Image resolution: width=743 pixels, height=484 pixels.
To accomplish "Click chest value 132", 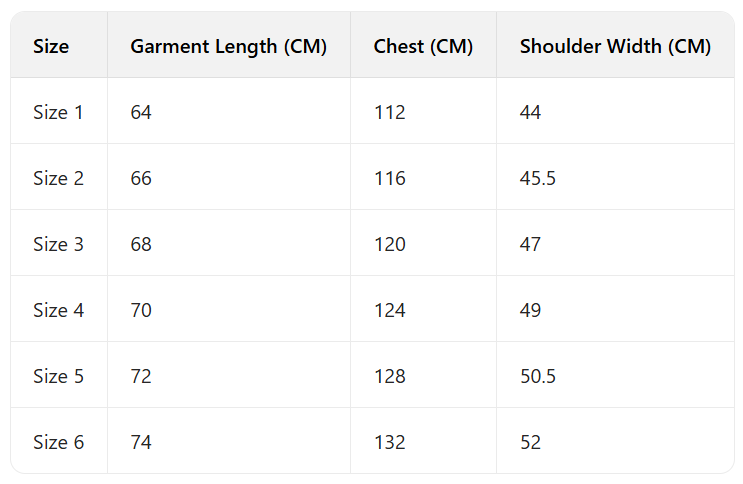I will [x=390, y=442].
